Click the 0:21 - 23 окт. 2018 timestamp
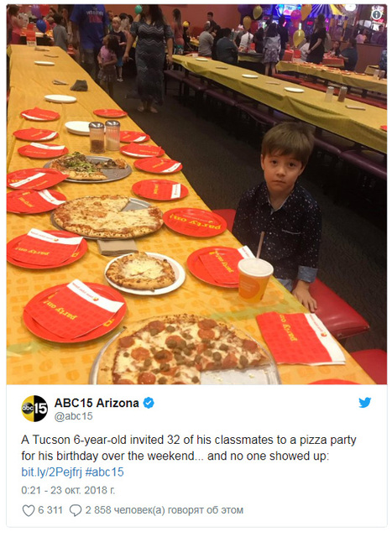 tap(68, 490)
